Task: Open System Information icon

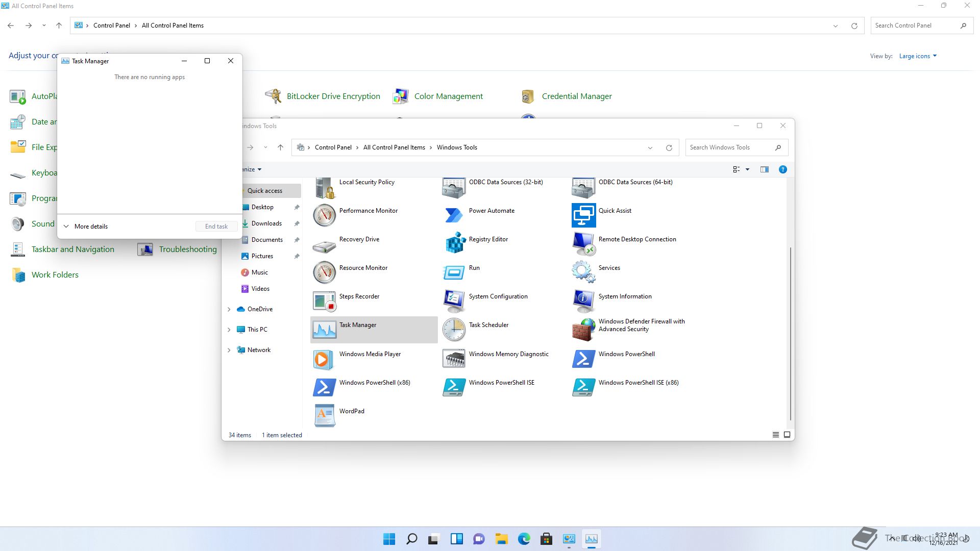Action: [x=584, y=301]
